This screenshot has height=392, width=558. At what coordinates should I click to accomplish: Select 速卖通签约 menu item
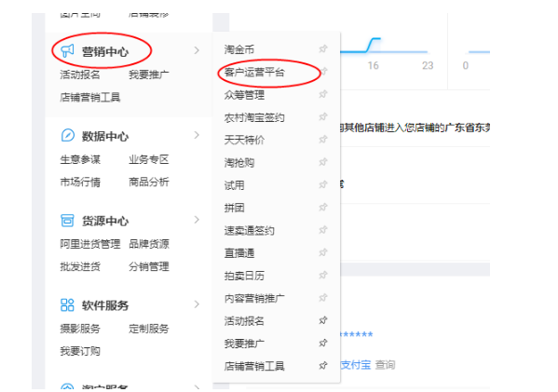[249, 231]
